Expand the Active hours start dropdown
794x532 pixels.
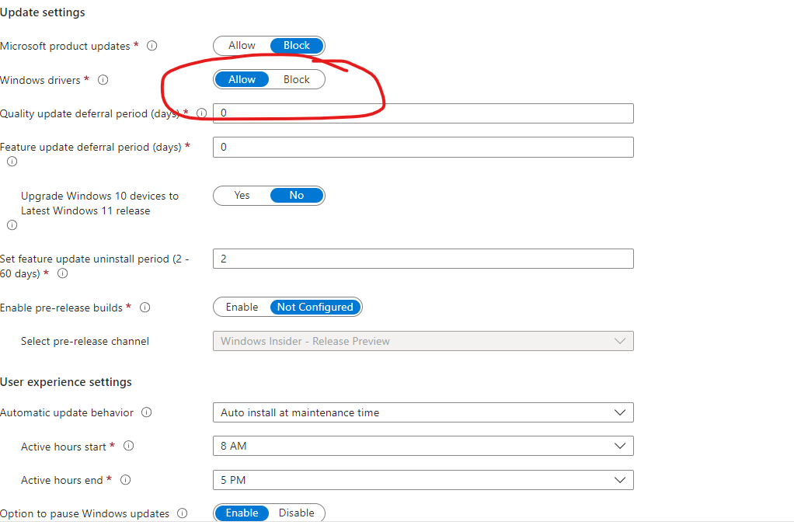[423, 446]
